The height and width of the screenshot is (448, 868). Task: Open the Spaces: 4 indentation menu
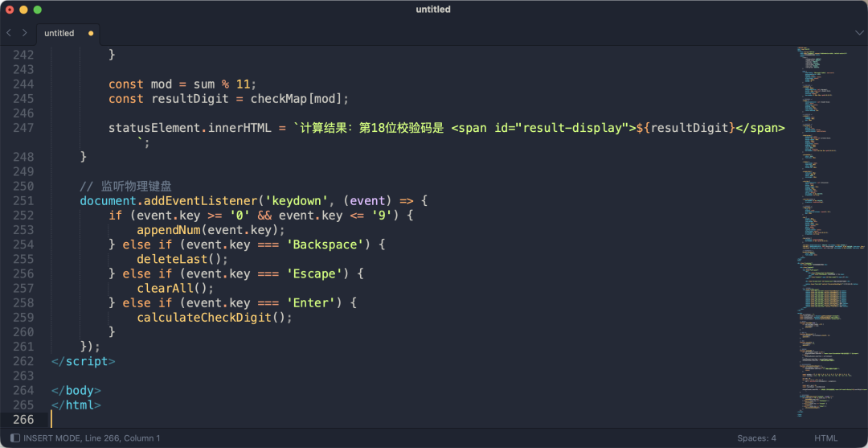tap(756, 438)
